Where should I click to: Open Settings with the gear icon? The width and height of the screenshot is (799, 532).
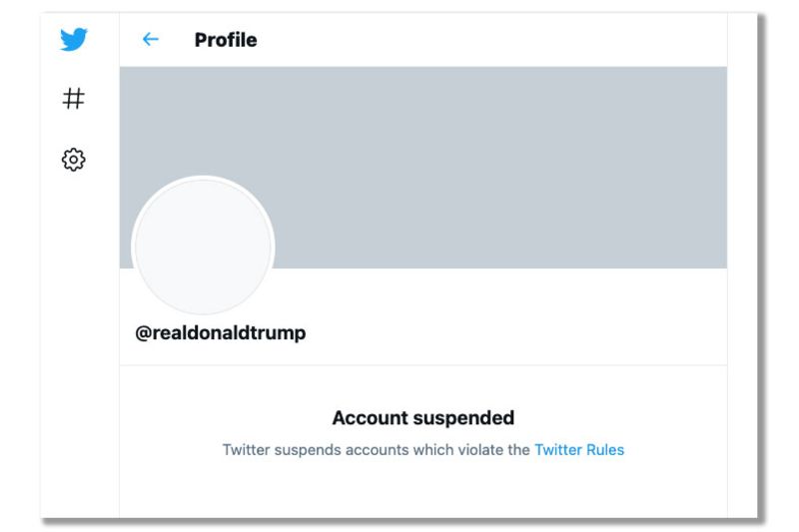point(74,160)
